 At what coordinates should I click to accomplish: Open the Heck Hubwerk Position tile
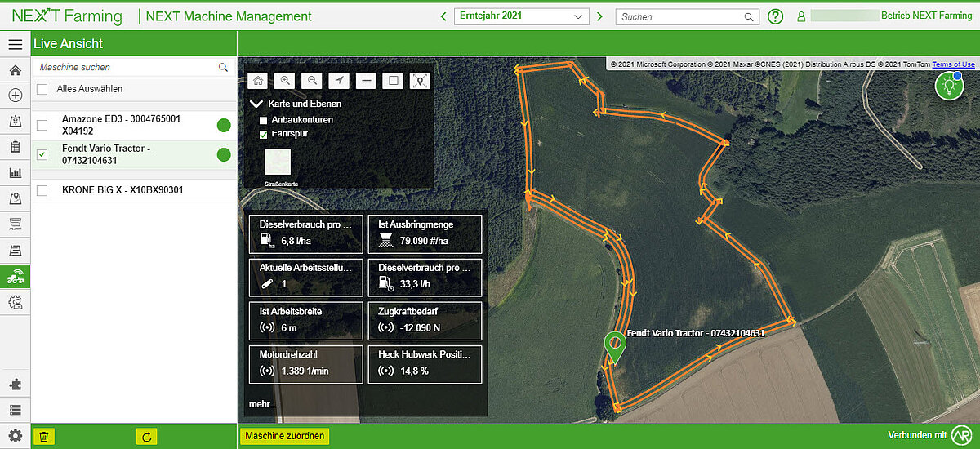click(425, 365)
